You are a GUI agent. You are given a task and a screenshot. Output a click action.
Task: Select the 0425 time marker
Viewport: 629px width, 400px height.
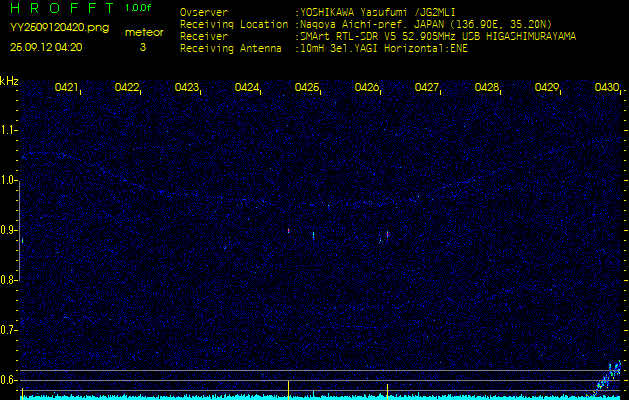coord(307,88)
